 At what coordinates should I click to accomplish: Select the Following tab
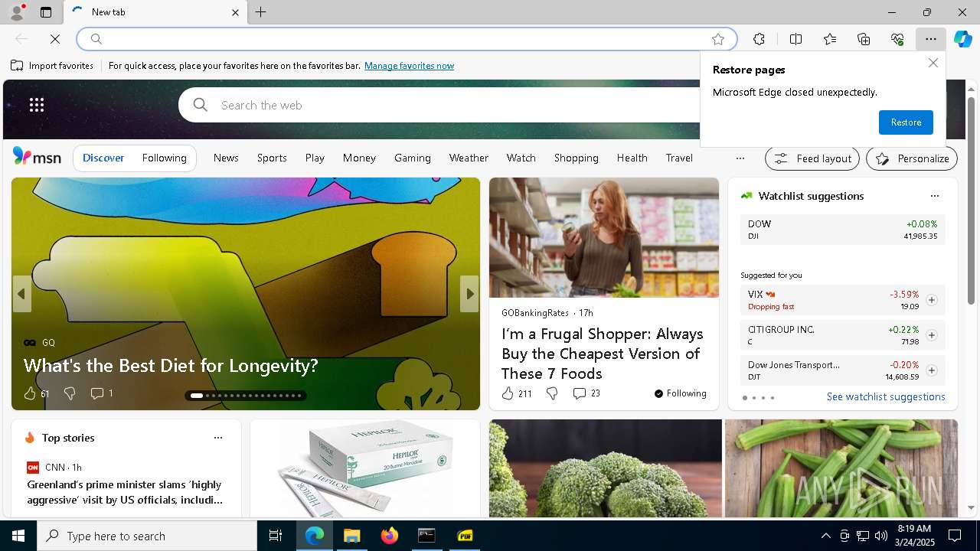tap(164, 158)
